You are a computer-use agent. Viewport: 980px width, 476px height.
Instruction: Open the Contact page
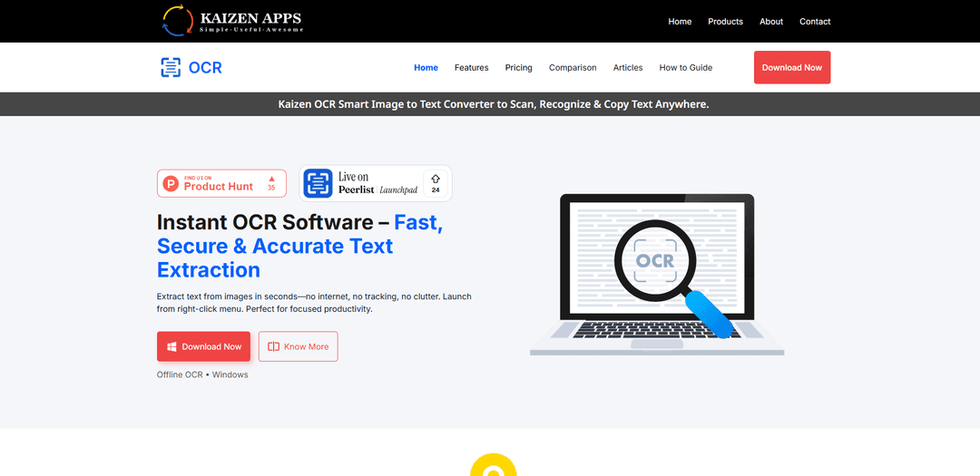click(x=815, y=21)
